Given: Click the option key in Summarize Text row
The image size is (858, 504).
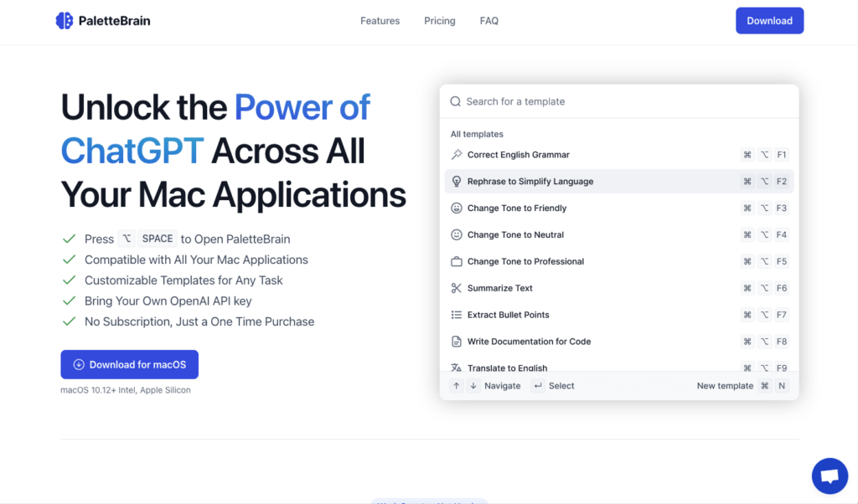Looking at the screenshot, I should point(764,288).
